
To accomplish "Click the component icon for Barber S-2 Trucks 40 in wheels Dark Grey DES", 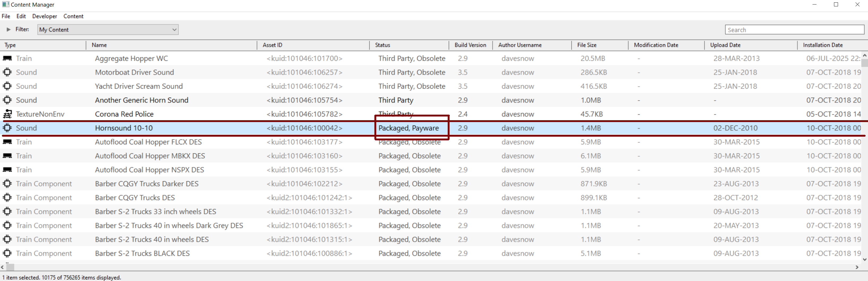I will [7, 226].
